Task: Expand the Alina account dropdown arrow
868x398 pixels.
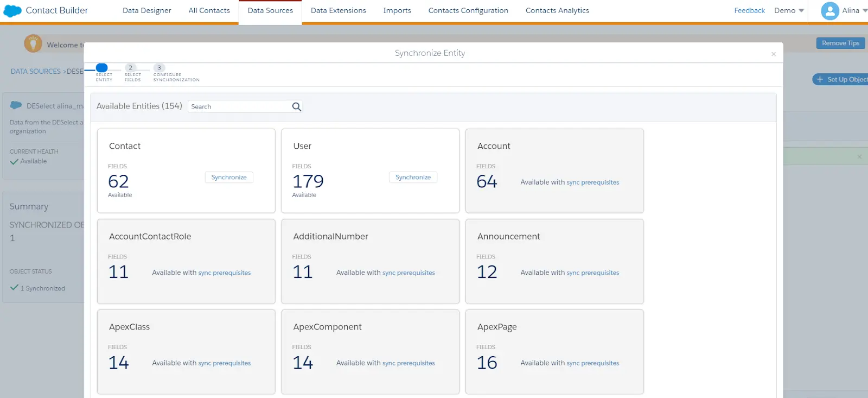Action: (865, 11)
